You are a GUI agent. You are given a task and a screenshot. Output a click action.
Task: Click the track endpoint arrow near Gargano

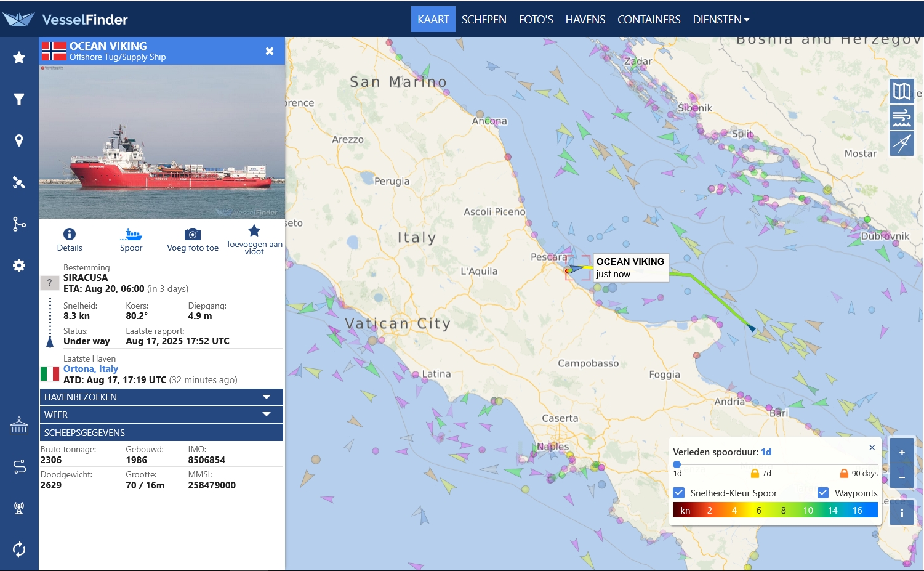pos(751,328)
